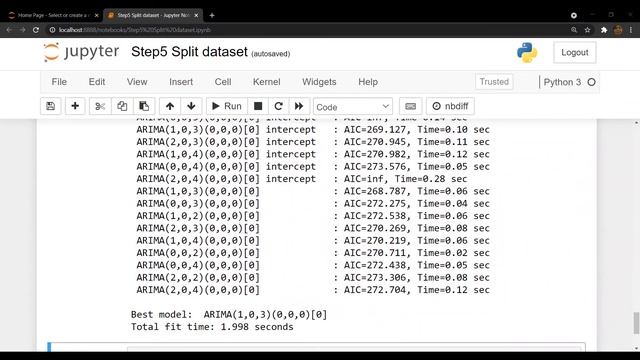The height and width of the screenshot is (360, 640).
Task: Click the Jupyter logo
Action: click(x=81, y=52)
